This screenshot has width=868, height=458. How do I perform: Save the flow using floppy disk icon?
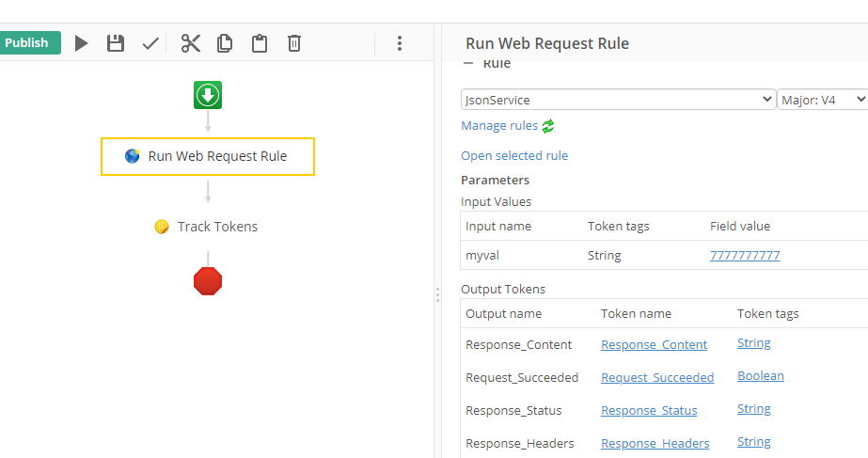point(116,43)
